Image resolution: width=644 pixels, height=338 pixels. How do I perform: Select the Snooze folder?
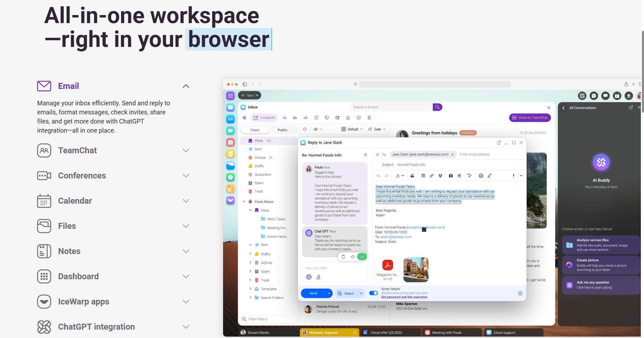pyautogui.click(x=260, y=157)
